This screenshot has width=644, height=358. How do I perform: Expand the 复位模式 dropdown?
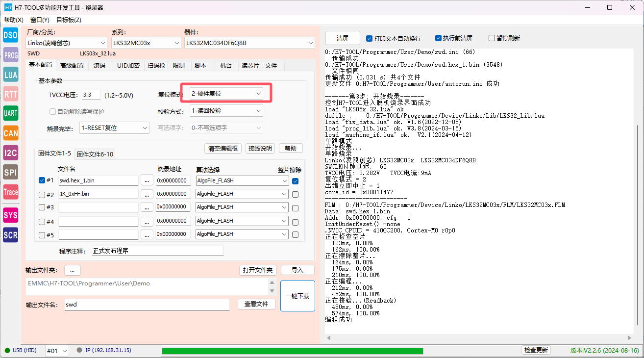(x=226, y=93)
